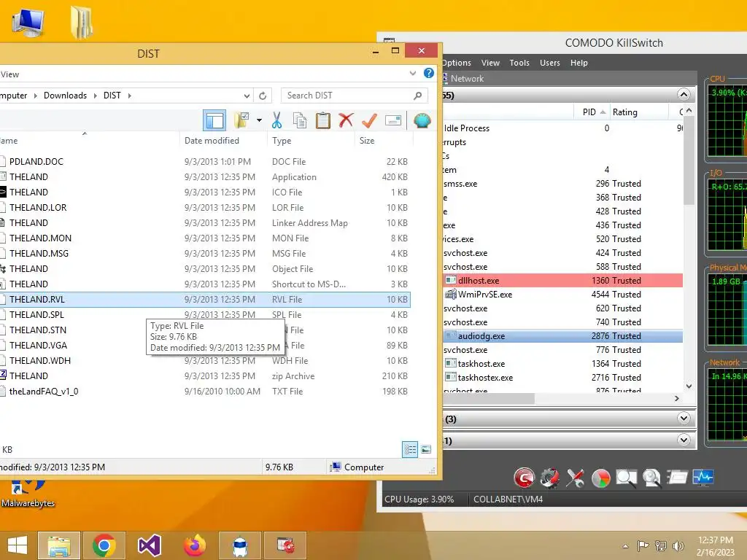Screen dimensions: 747x560
Task: Click the orange checkmark icon
Action: (x=369, y=120)
